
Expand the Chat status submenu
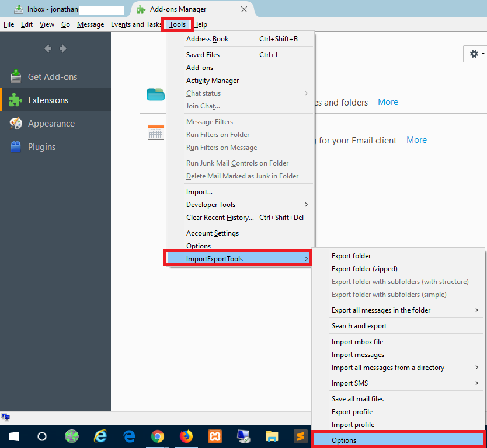[241, 93]
